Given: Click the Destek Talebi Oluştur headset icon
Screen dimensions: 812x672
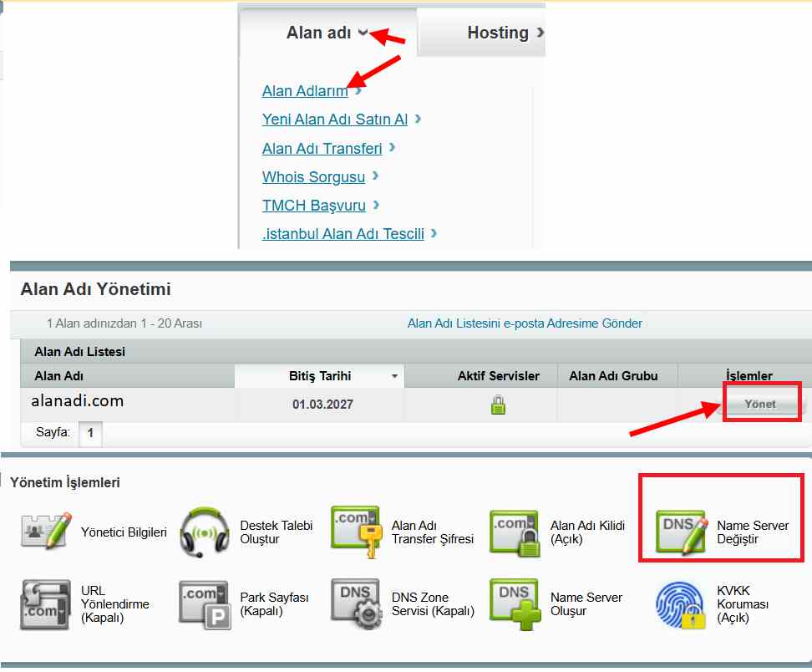Looking at the screenshot, I should (205, 532).
